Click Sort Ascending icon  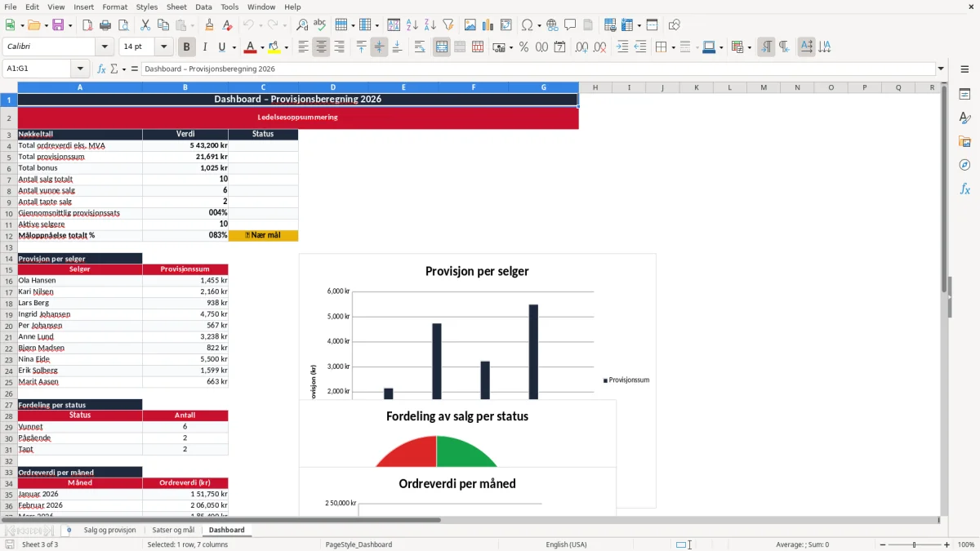[x=412, y=25]
